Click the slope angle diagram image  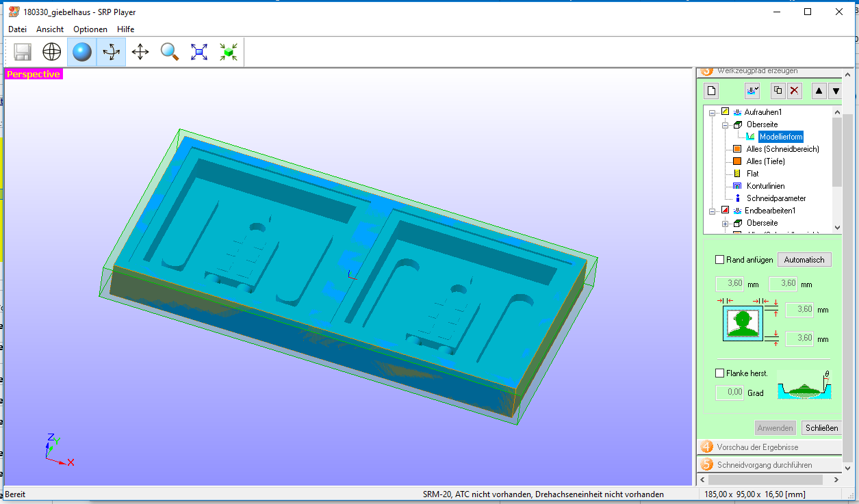tap(805, 385)
